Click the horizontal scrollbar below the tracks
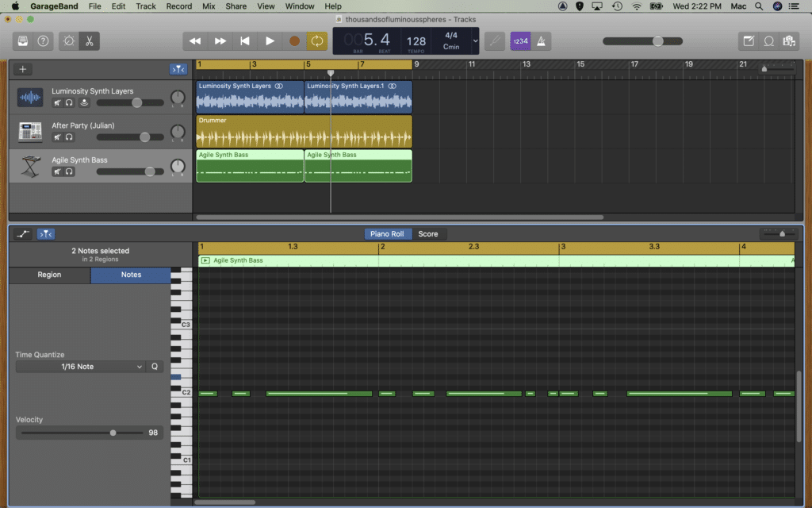The width and height of the screenshot is (812, 508). pos(396,216)
